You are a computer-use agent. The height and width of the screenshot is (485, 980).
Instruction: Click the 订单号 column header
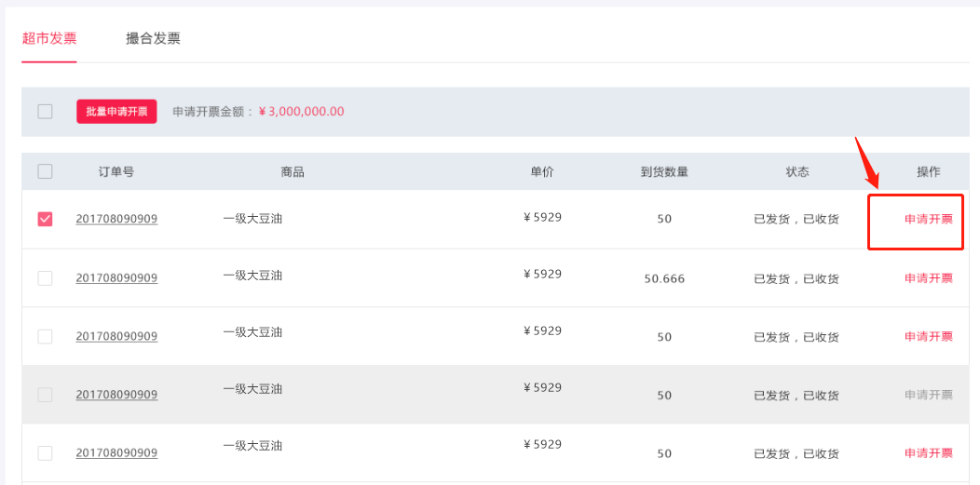pos(116,171)
